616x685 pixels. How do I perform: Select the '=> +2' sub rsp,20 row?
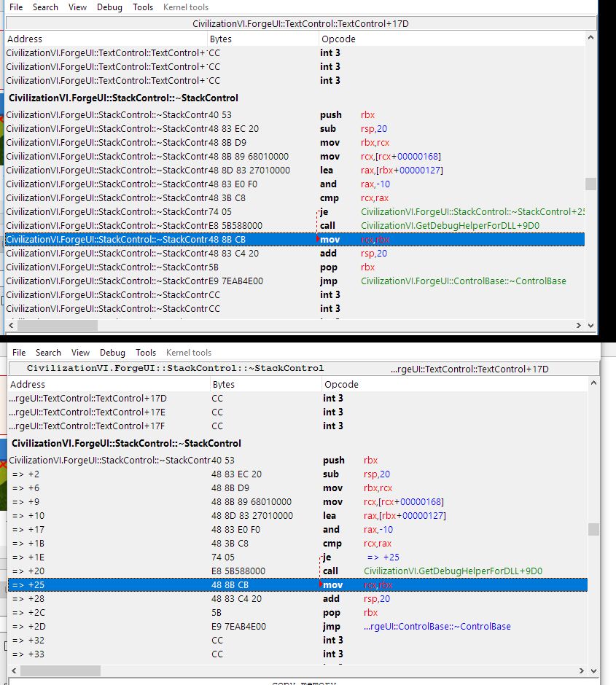298,474
